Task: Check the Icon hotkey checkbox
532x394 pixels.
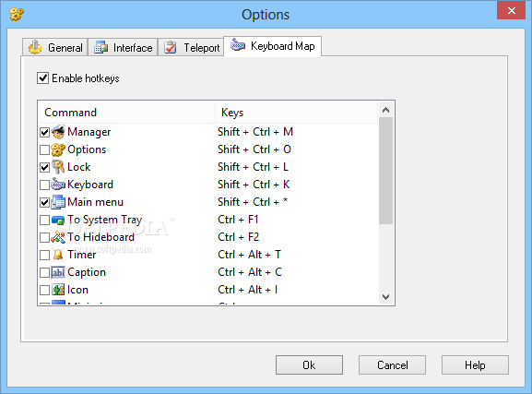Action: point(45,290)
